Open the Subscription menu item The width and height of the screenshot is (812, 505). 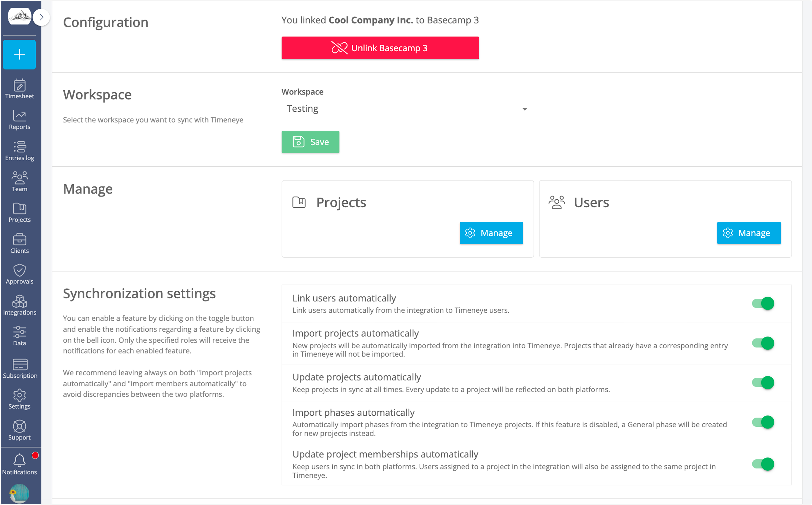pos(20,368)
